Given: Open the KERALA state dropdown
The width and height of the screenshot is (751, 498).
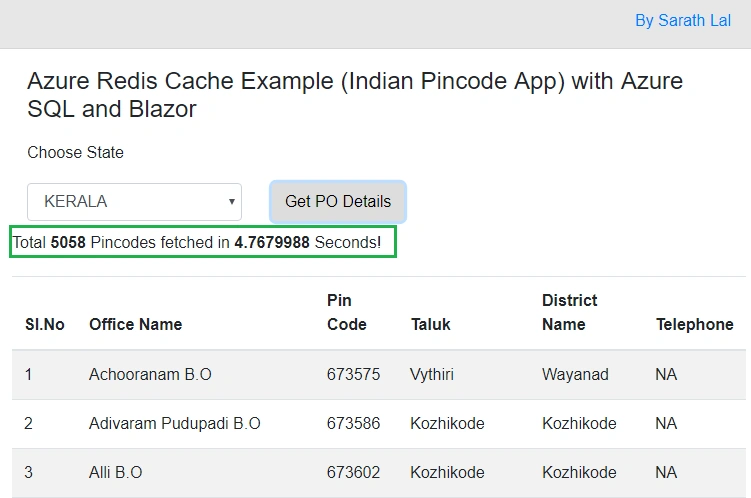Looking at the screenshot, I should point(134,202).
